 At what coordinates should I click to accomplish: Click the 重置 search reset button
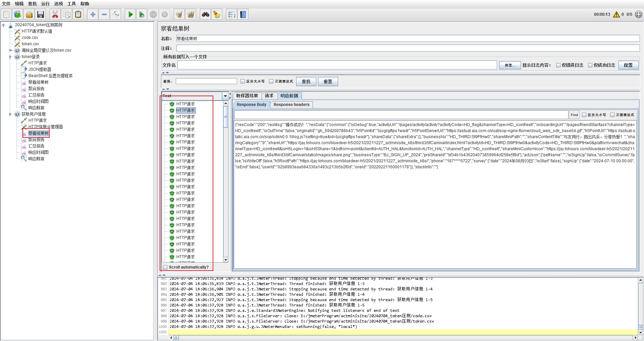328,81
